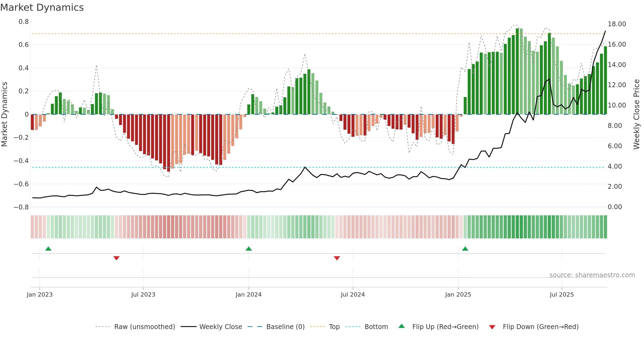Toggle Flip Down (Green→Red) legend entry
This screenshot has height=362, width=644.
point(534,327)
